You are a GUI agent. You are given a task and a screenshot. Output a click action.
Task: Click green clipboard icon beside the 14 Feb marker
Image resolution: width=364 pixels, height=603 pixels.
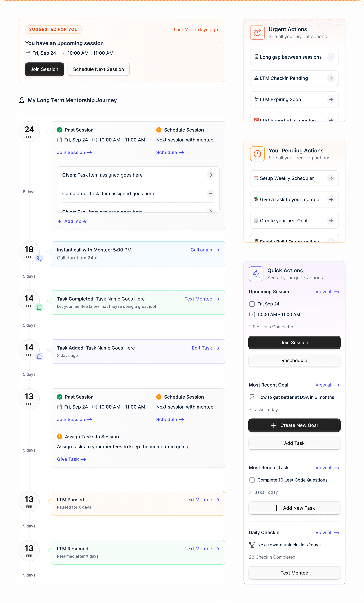coord(39,307)
